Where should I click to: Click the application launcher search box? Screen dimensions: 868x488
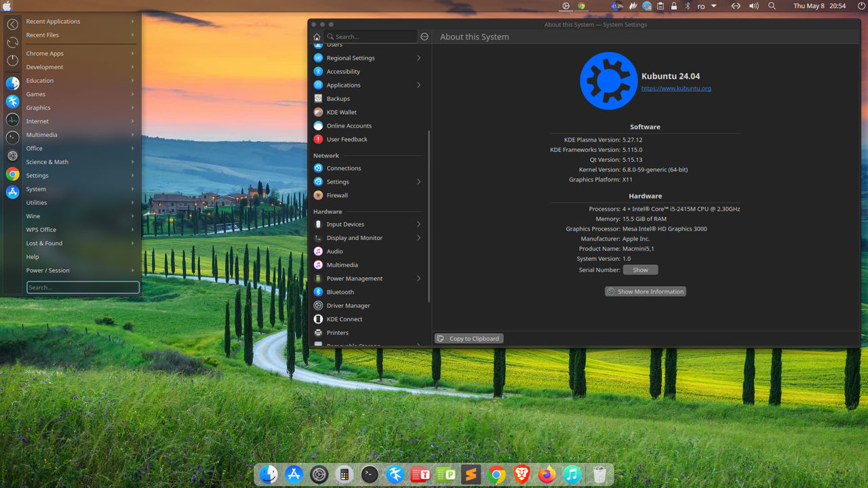click(x=83, y=287)
